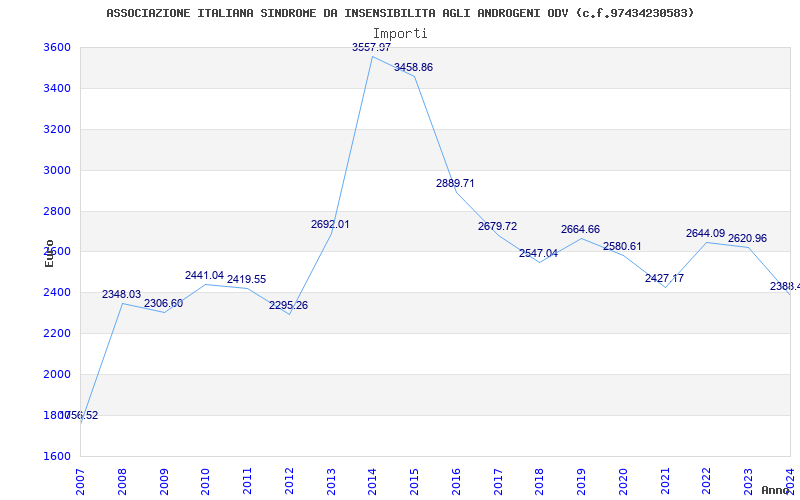Viewport: 800px width, 500px height.
Task: Select the 'Importi' chart subtitle
Action: pyautogui.click(x=400, y=34)
